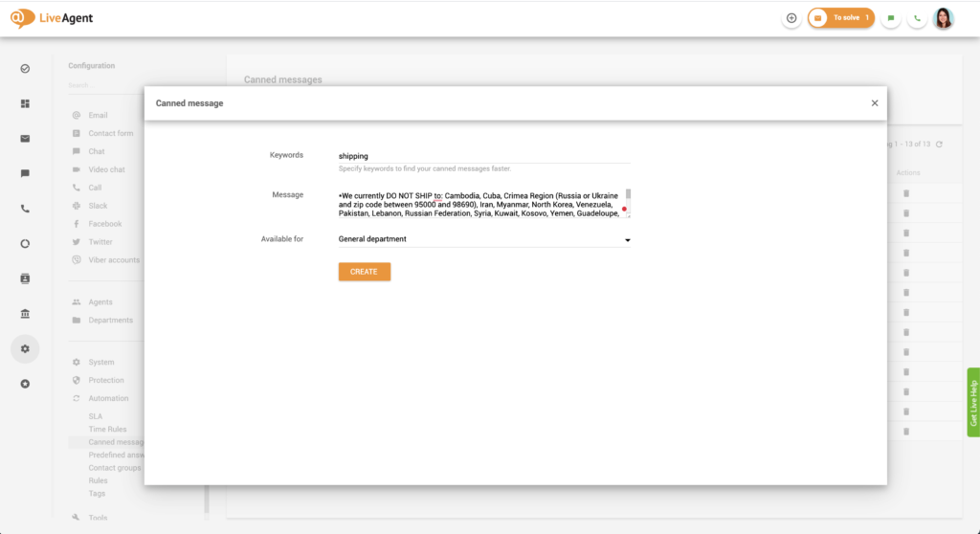Click the plus icon in top bar
The image size is (980, 534).
coord(791,18)
